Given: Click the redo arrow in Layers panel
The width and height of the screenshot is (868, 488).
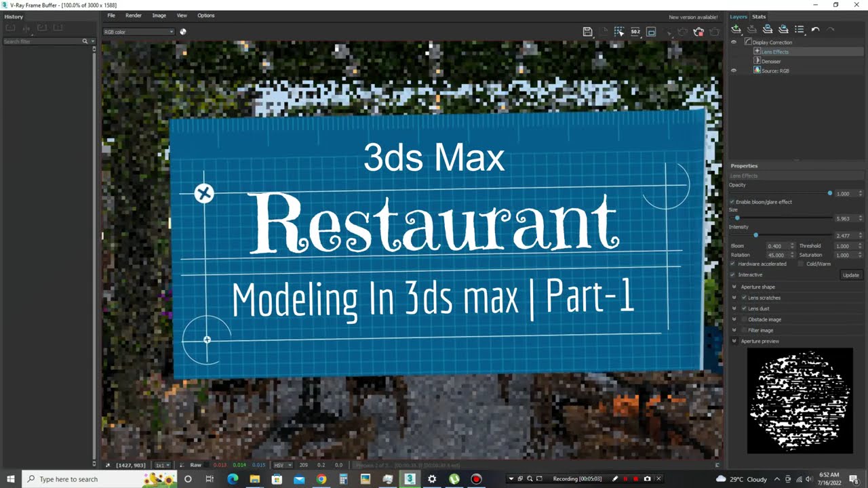Looking at the screenshot, I should [831, 29].
